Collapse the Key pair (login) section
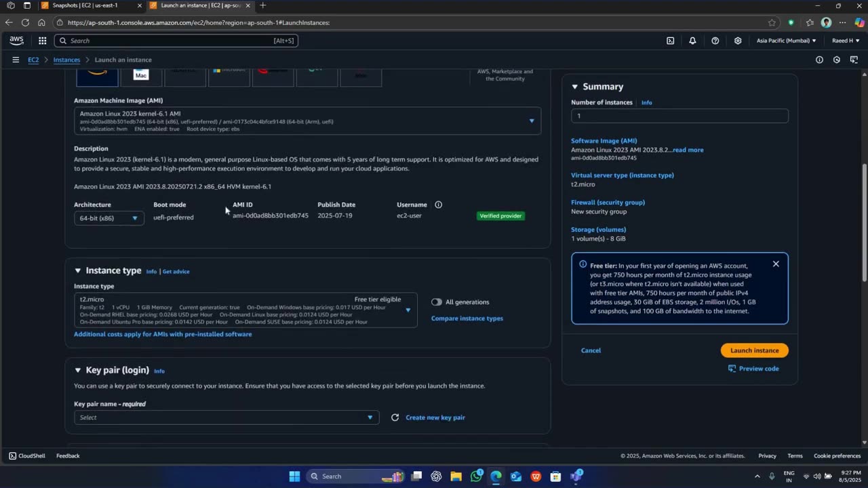The height and width of the screenshot is (488, 868). (x=78, y=370)
